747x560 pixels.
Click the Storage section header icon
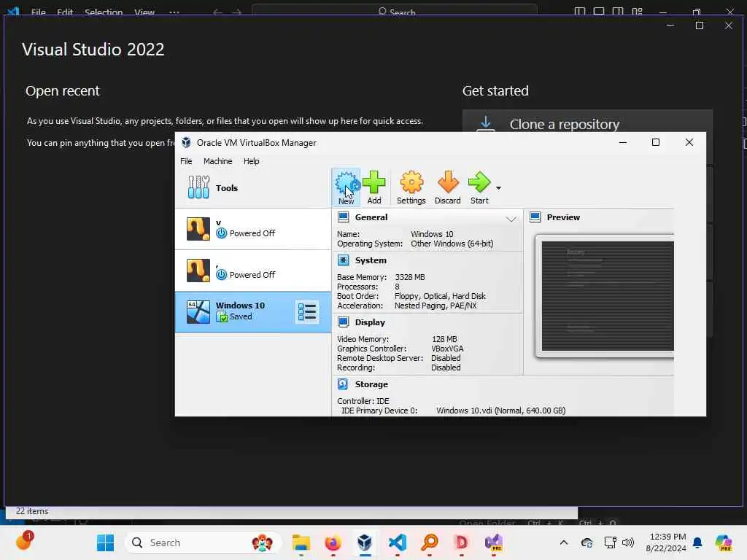click(x=343, y=384)
